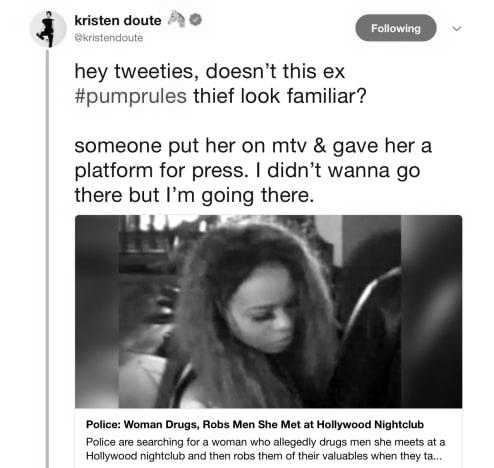Click the unicorn emoji next to the name
Viewport: 494px width, 468px height.
pos(176,19)
